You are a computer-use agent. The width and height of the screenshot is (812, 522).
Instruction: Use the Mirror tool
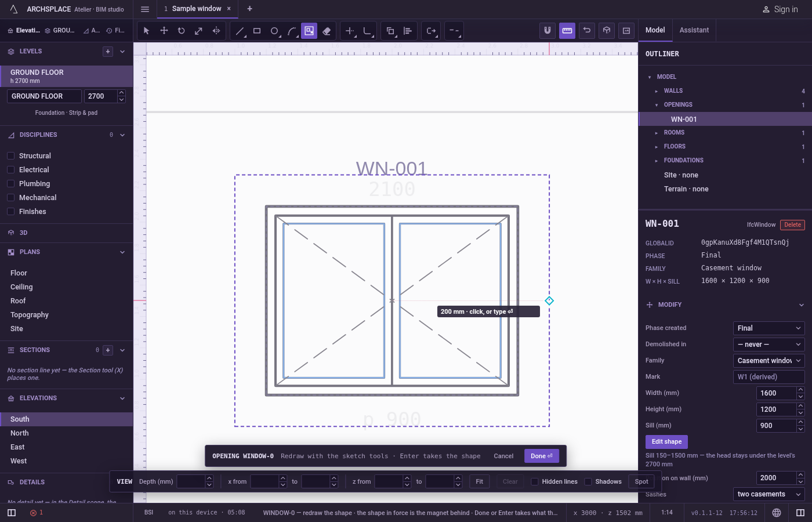[x=216, y=31]
